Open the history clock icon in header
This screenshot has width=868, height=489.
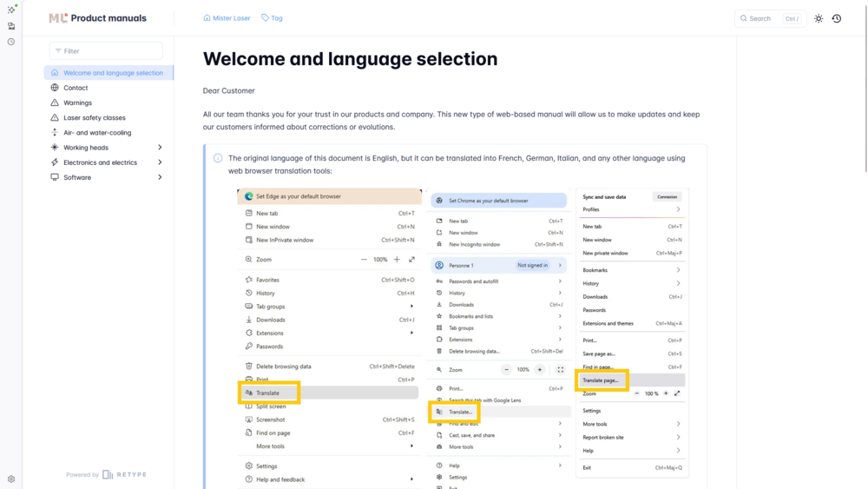837,18
